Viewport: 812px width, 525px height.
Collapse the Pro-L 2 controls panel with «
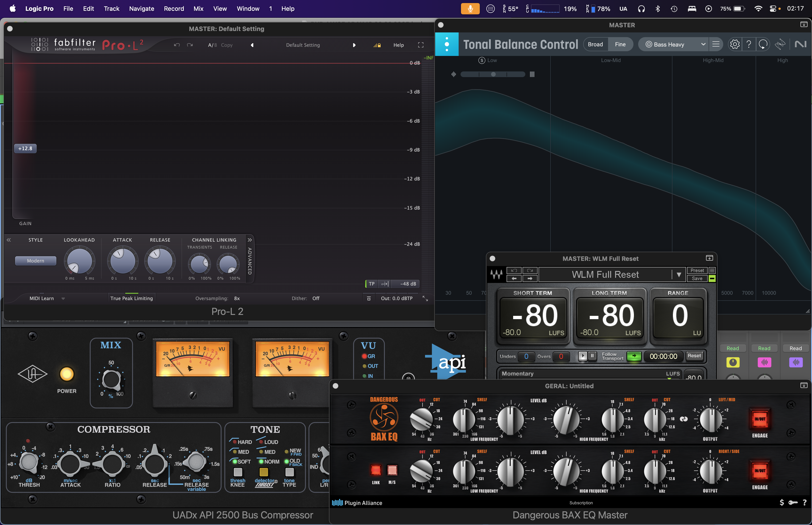point(9,240)
